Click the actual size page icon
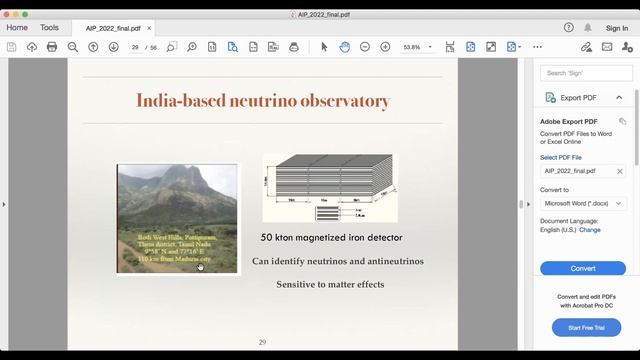Viewport: 640px width, 360px height. pyautogui.click(x=212, y=47)
